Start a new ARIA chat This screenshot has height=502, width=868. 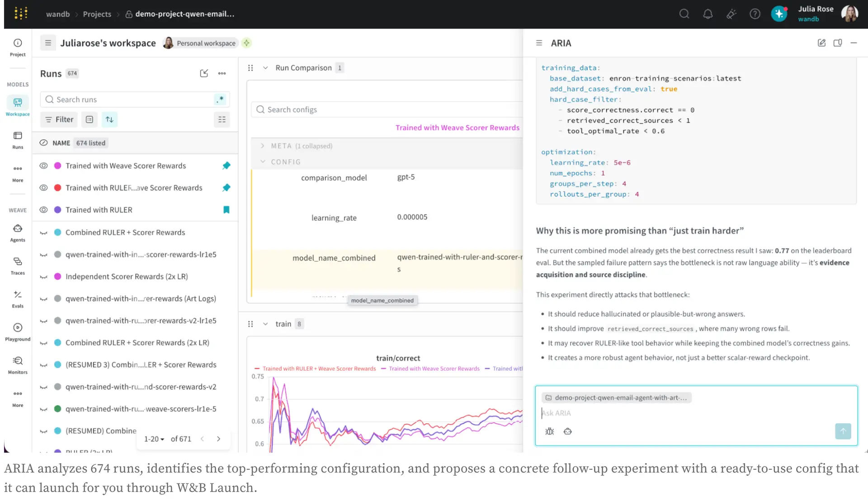[x=821, y=43]
